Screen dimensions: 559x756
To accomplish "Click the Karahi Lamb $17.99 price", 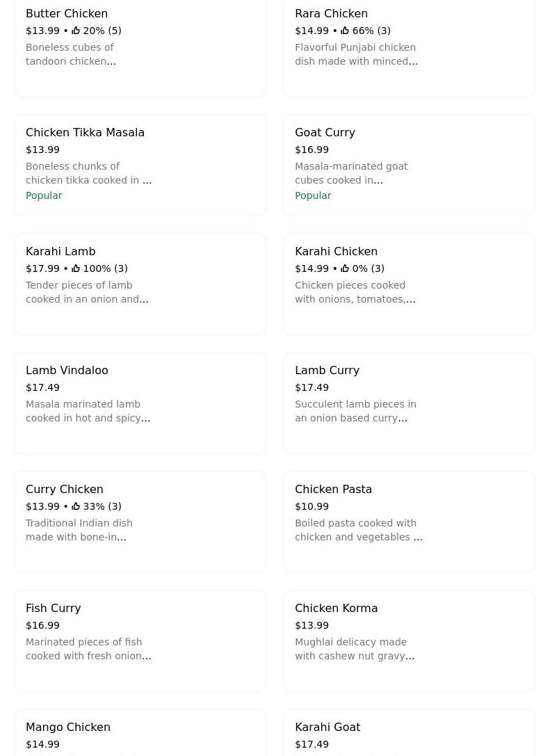I will point(42,268).
